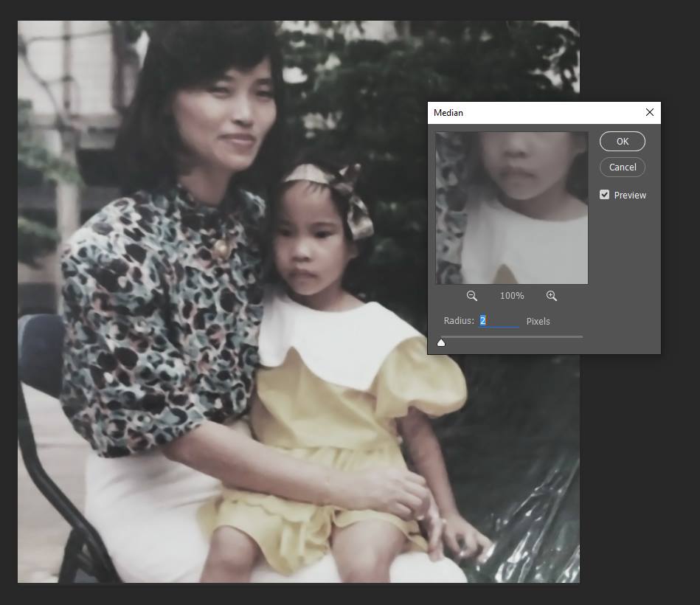Click the Radius label text
Image resolution: width=700 pixels, height=605 pixels.
pos(458,321)
